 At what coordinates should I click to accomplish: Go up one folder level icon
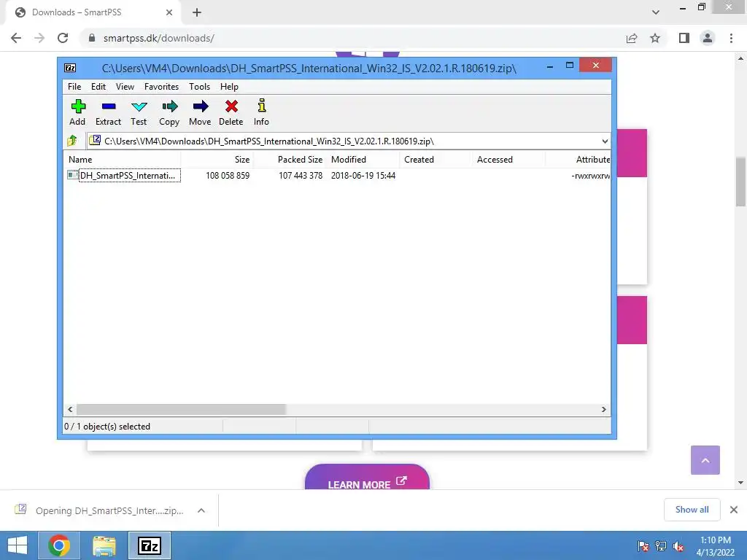click(72, 141)
